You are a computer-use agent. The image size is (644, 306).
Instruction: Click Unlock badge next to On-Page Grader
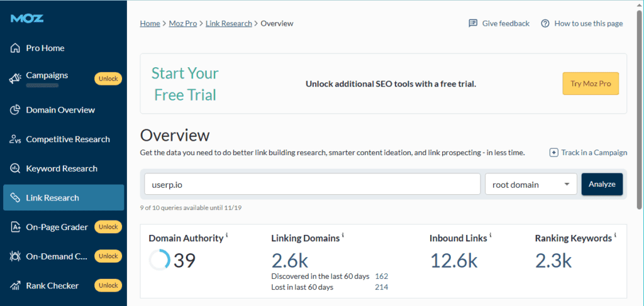coord(108,227)
